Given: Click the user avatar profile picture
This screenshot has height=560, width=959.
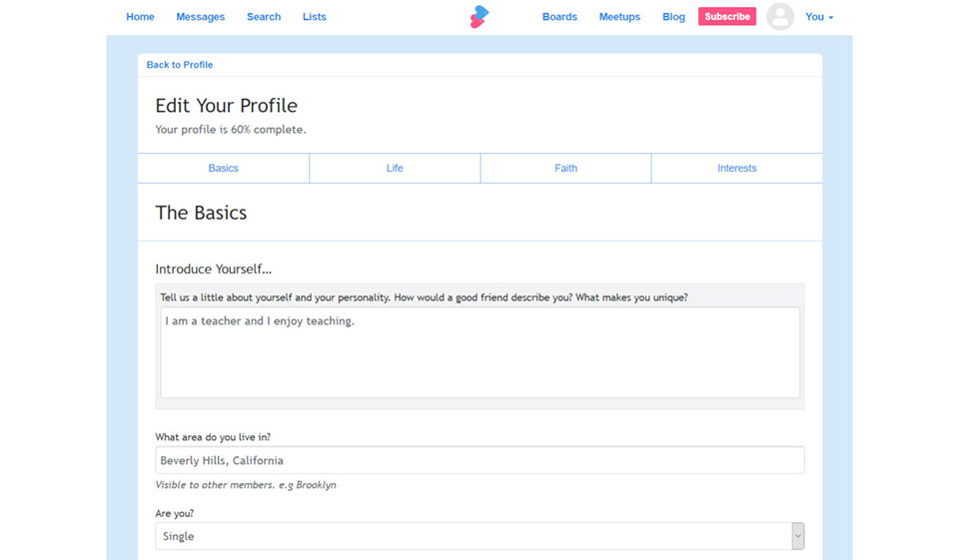Looking at the screenshot, I should click(x=780, y=17).
